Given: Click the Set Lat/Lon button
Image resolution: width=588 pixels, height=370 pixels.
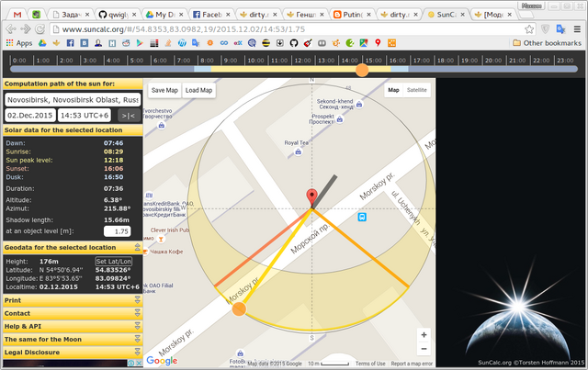Looking at the screenshot, I should click(114, 262).
